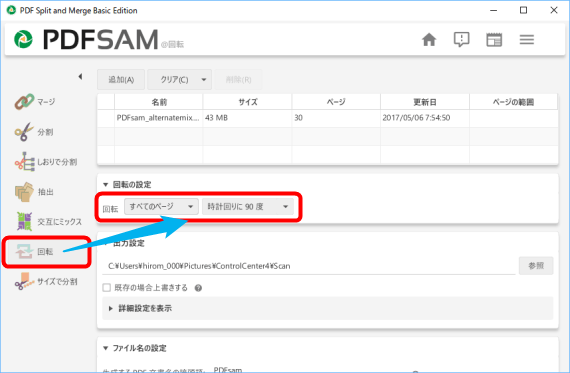The width and height of the screenshot is (570, 373).
Task: Click ページの範囲 column header
Action: 514,102
